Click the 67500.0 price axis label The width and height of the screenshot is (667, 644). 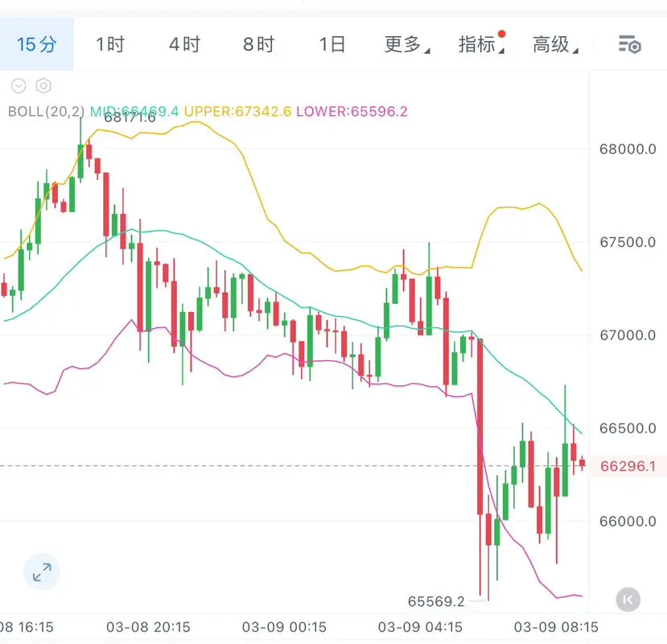[x=628, y=242]
